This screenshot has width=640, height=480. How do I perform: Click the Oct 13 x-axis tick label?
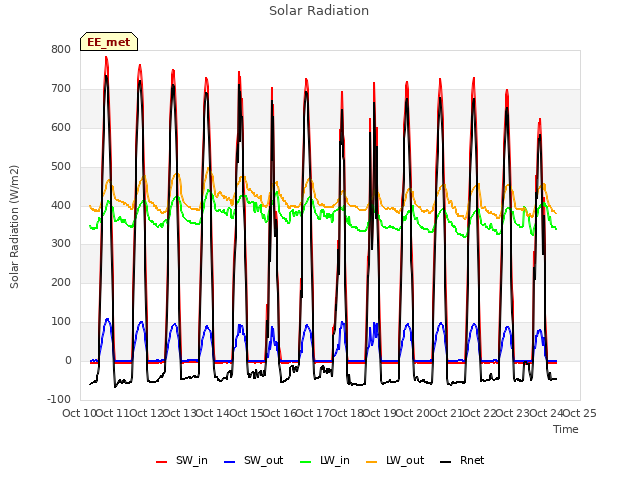point(180,413)
